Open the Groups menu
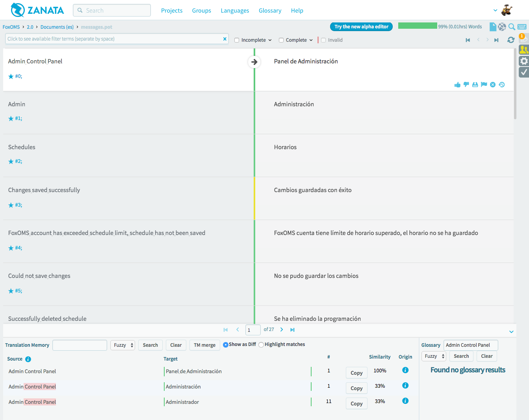529x420 pixels. [202, 11]
